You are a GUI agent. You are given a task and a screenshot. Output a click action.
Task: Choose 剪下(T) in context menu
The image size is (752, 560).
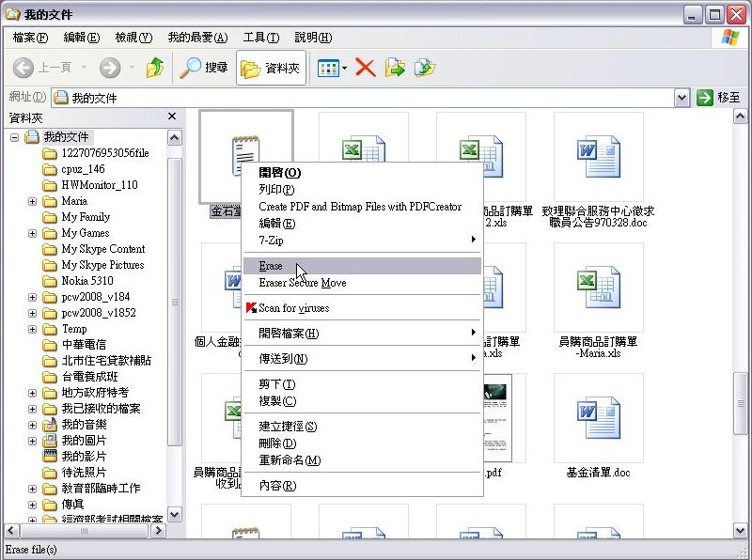pos(363,384)
